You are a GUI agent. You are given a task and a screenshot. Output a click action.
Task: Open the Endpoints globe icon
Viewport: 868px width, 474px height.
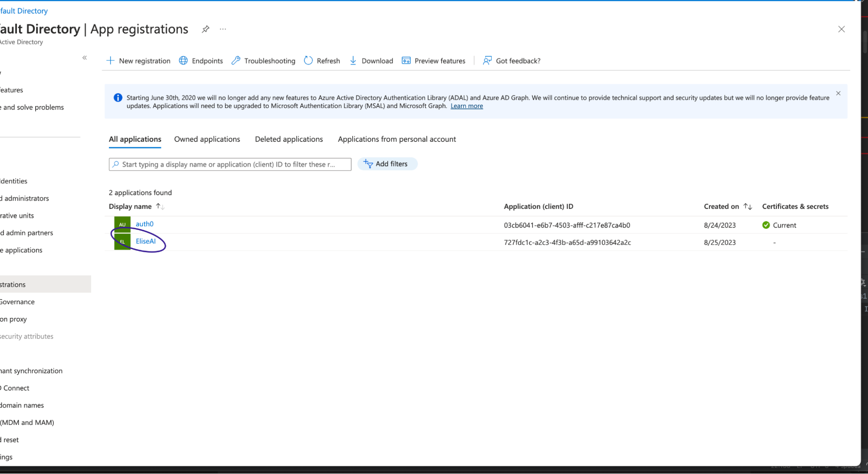click(183, 61)
